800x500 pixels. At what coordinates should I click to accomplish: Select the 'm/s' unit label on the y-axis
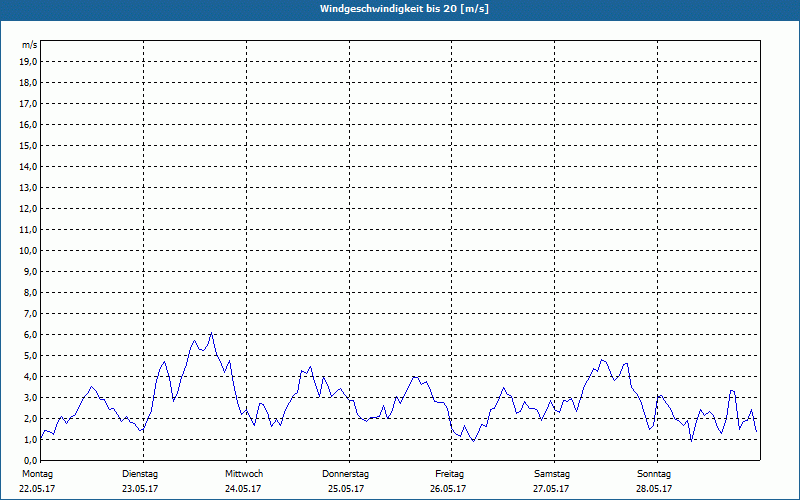(x=30, y=45)
